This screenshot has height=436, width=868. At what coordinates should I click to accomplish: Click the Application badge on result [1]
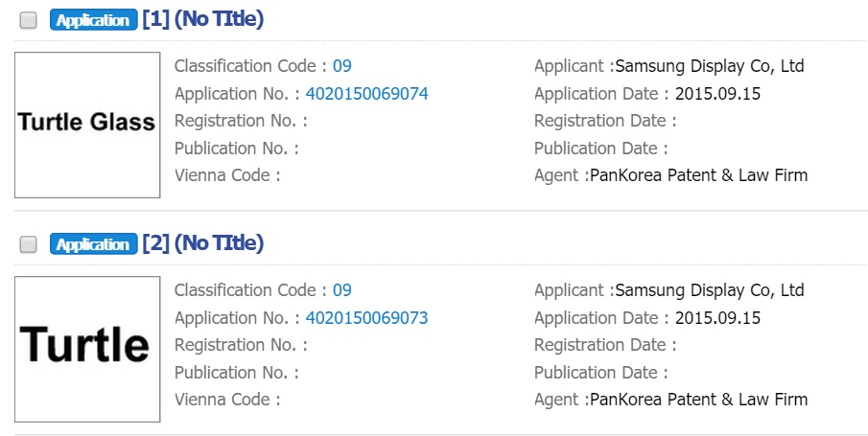click(92, 20)
